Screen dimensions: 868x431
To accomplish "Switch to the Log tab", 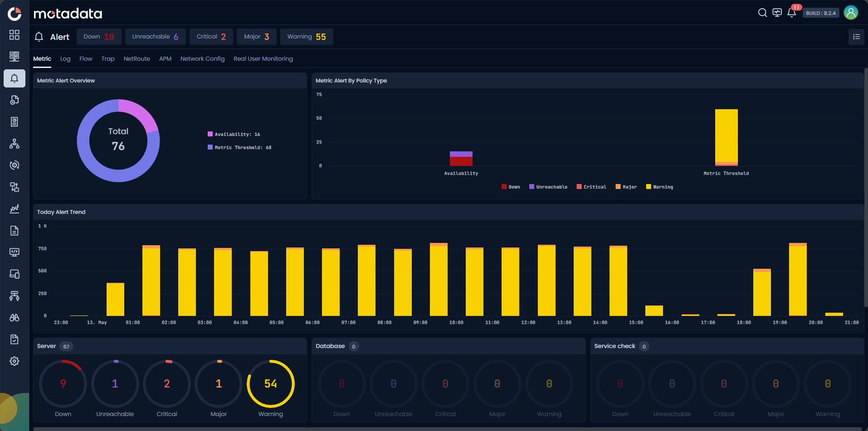I will tap(65, 59).
